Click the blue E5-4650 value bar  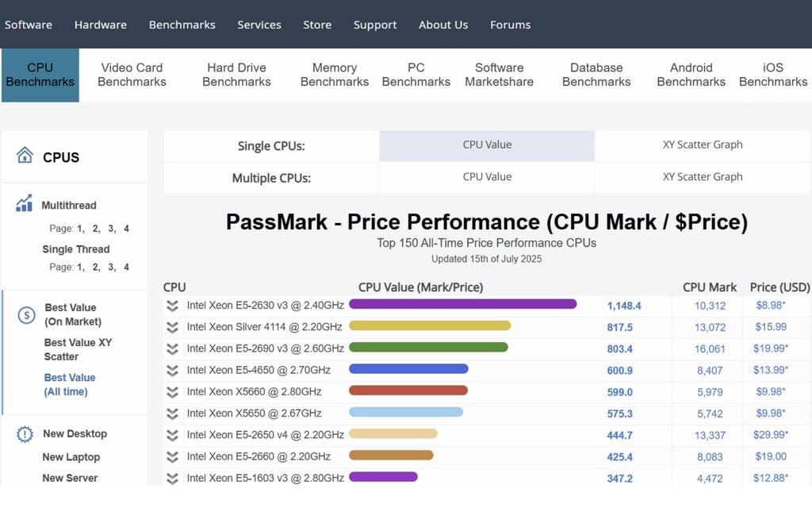pyautogui.click(x=408, y=369)
